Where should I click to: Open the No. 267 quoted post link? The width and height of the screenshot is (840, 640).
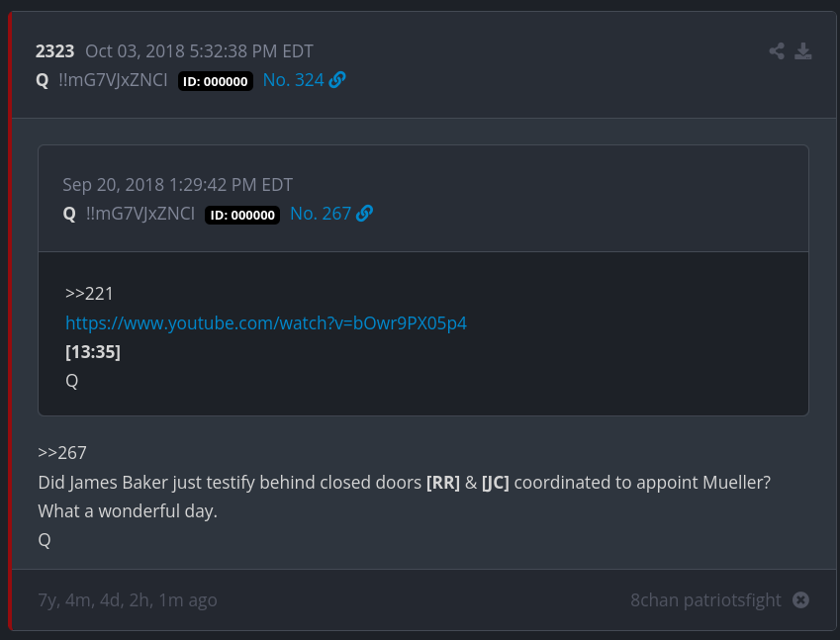coord(321,214)
